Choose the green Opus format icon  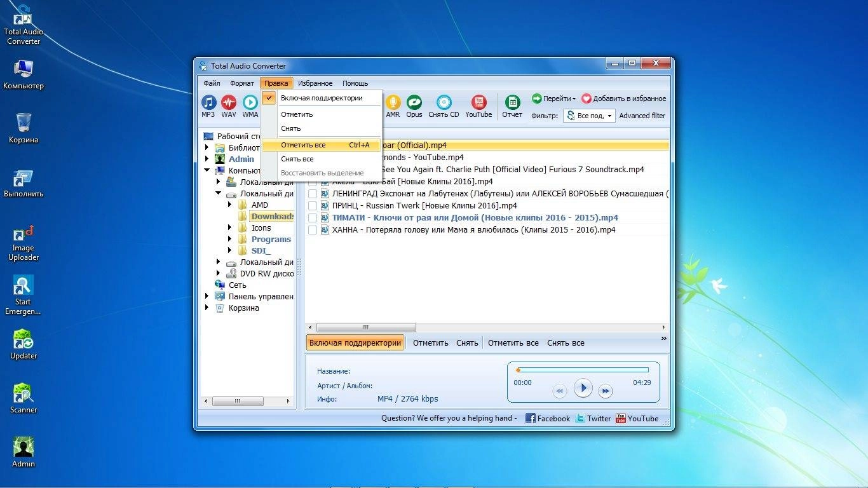click(414, 106)
